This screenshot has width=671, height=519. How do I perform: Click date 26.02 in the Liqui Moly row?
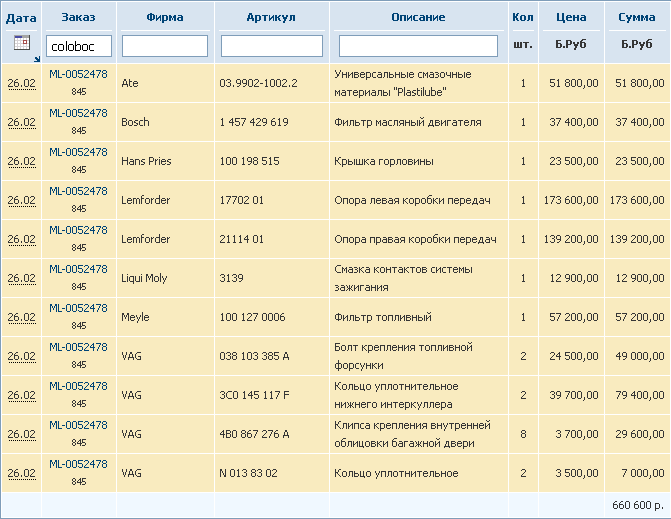(x=21, y=278)
